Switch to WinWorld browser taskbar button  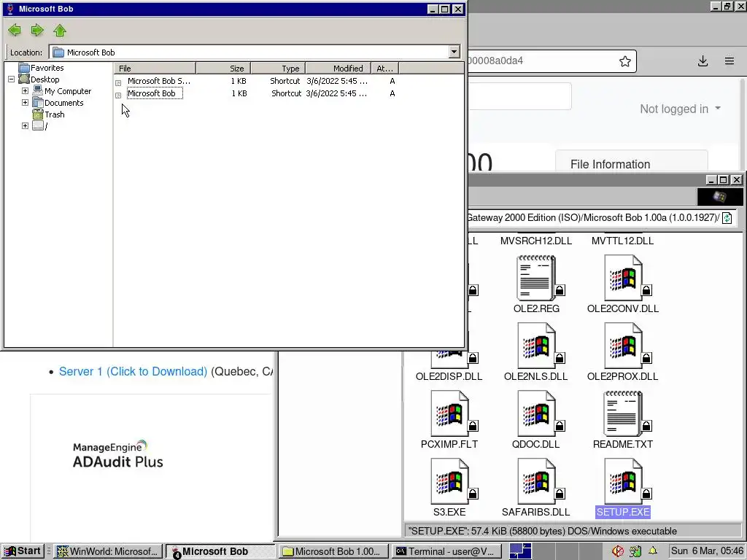[108, 551]
